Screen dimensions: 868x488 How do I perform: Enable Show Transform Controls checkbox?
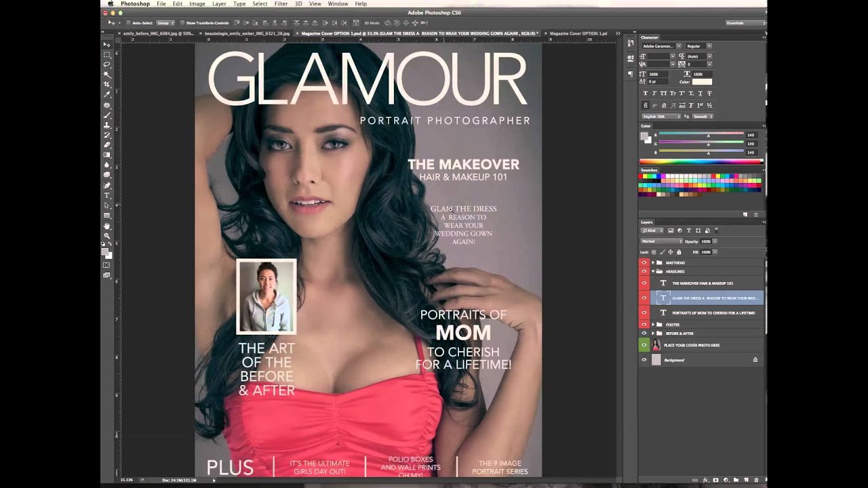coord(182,23)
